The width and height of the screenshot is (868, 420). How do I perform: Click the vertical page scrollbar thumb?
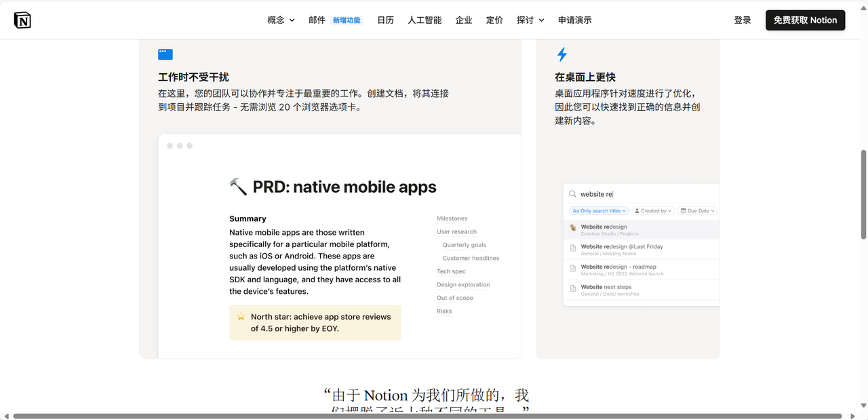[864, 194]
